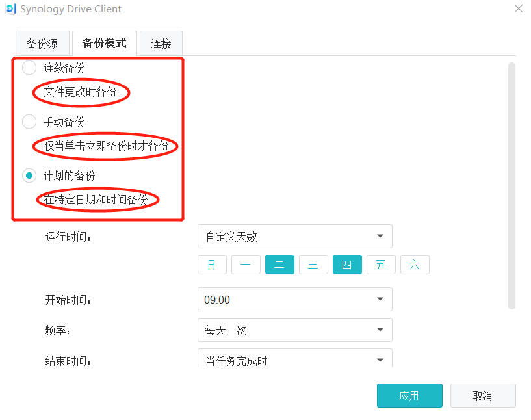Image resolution: width=531 pixels, height=420 pixels.
Task: Toggle the Friday 五 day button
Action: tap(381, 265)
